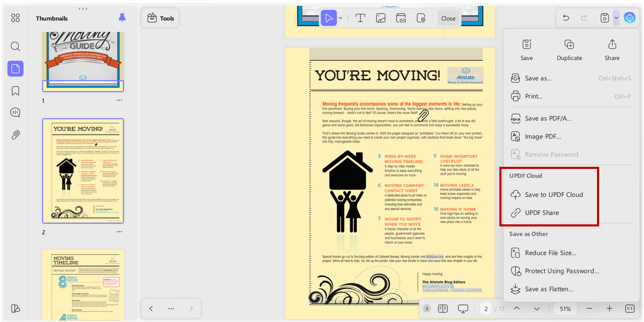Go to previous item with left arrow
The image size is (644, 322).
pyautogui.click(x=151, y=308)
